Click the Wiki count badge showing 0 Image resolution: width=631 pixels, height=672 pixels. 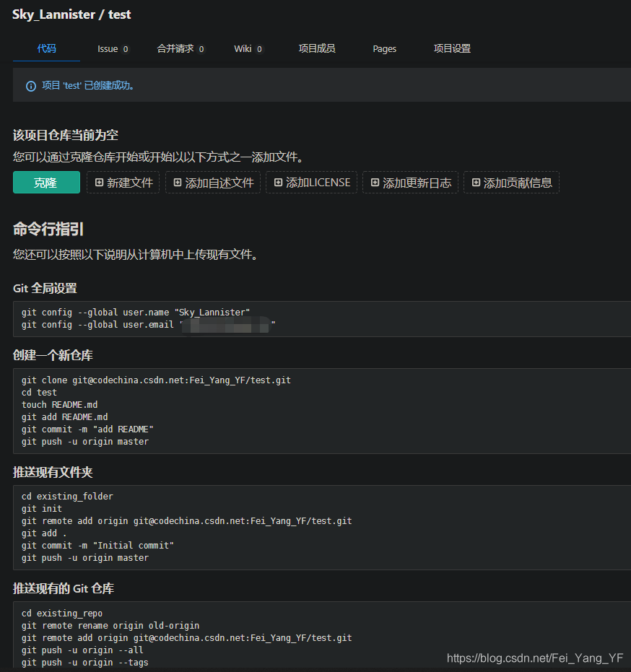click(258, 49)
